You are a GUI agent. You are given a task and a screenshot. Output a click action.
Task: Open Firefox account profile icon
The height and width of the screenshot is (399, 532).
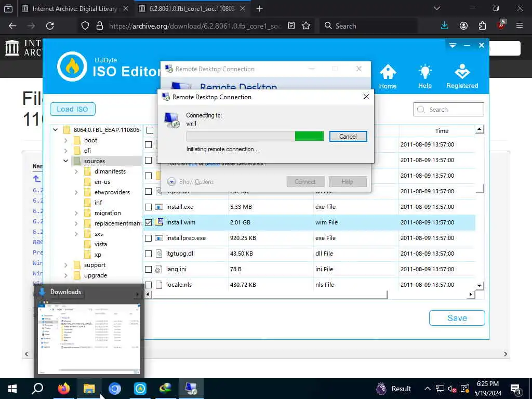(463, 26)
